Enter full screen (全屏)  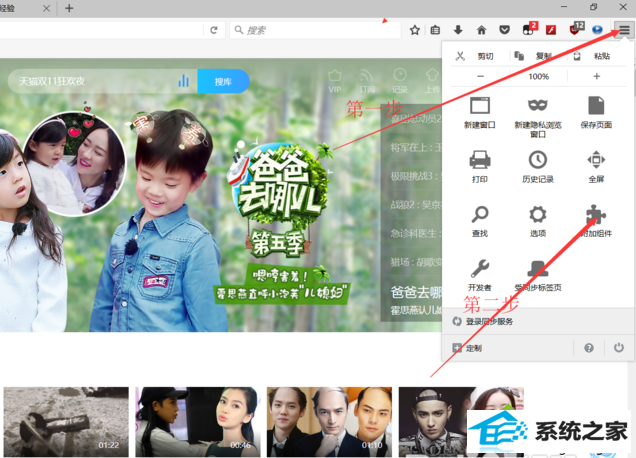[596, 166]
